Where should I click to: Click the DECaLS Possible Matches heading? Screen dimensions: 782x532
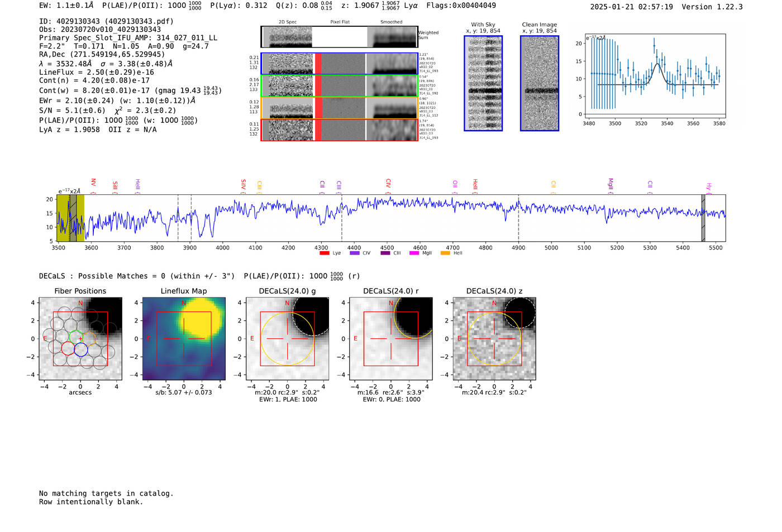(x=137, y=276)
